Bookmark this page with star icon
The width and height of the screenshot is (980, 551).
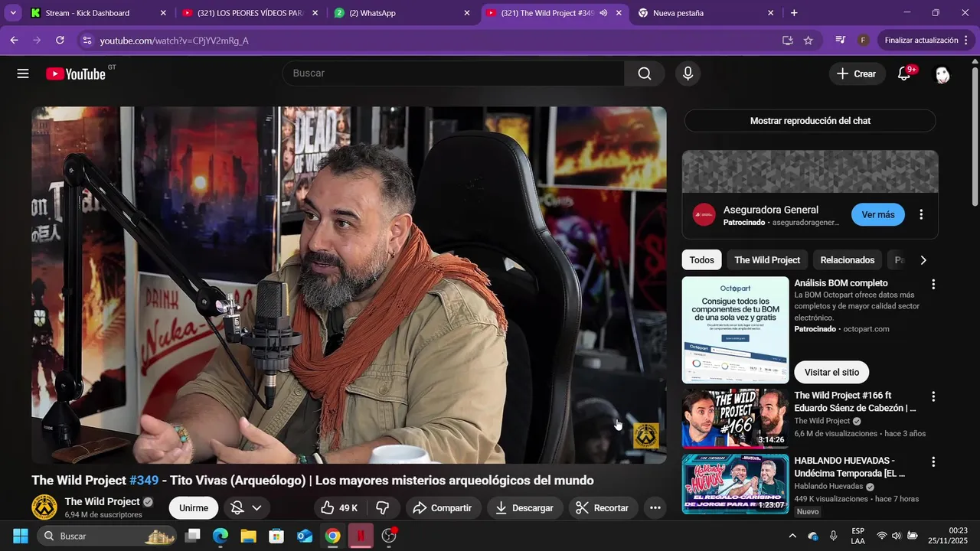coord(808,40)
